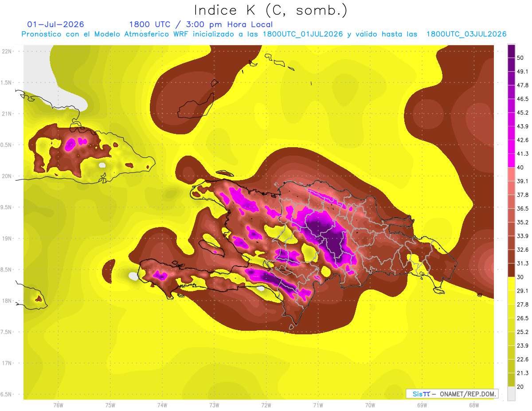The image size is (532, 411).
Task: Click the "46.5" colorbar label
Action: click(x=523, y=99)
